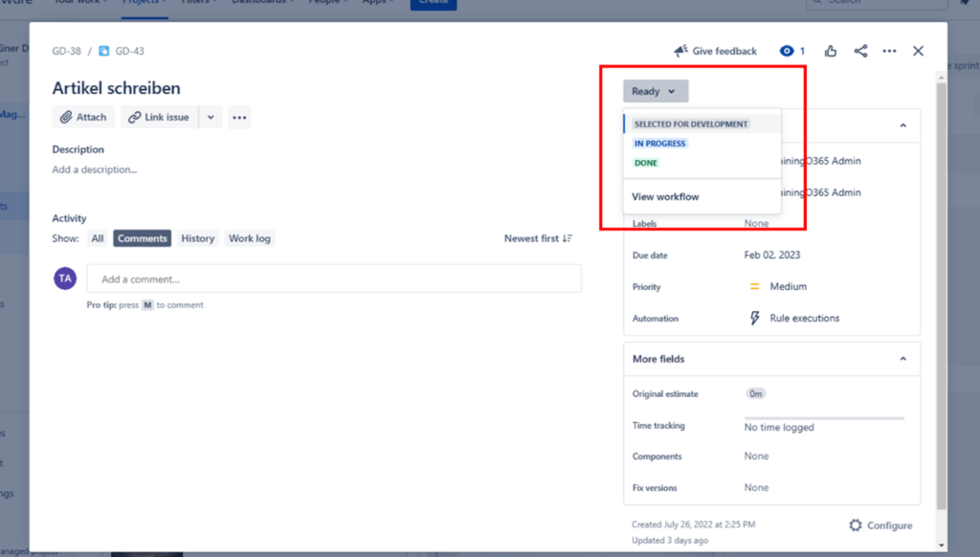Screen dimensions: 980x557
Task: Click the watchers eye icon
Action: coord(786,51)
